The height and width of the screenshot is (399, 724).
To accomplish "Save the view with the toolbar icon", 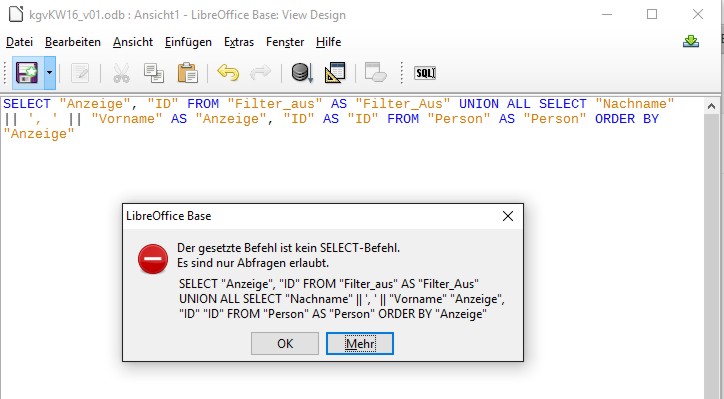I will tap(27, 73).
